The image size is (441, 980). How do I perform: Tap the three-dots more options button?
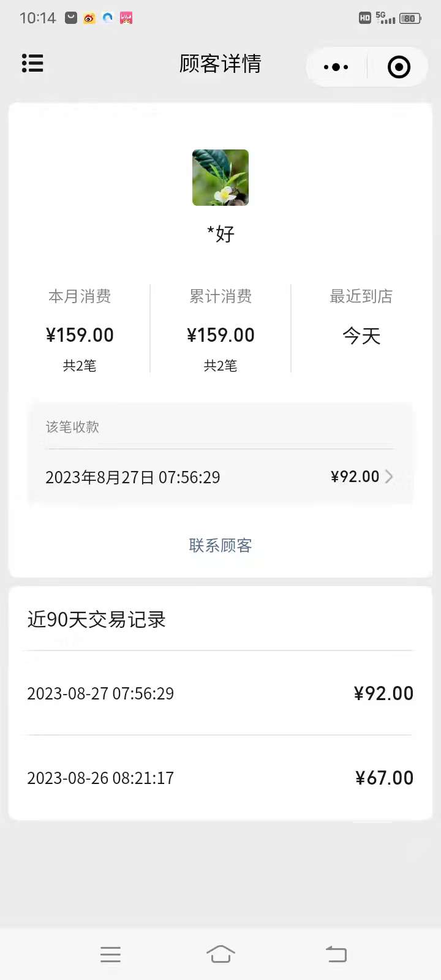click(336, 67)
